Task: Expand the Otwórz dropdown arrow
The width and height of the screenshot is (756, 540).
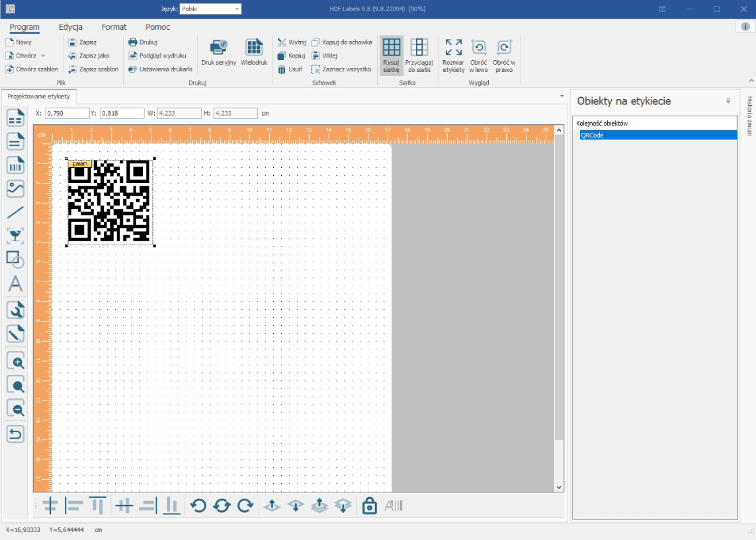Action: click(43, 56)
